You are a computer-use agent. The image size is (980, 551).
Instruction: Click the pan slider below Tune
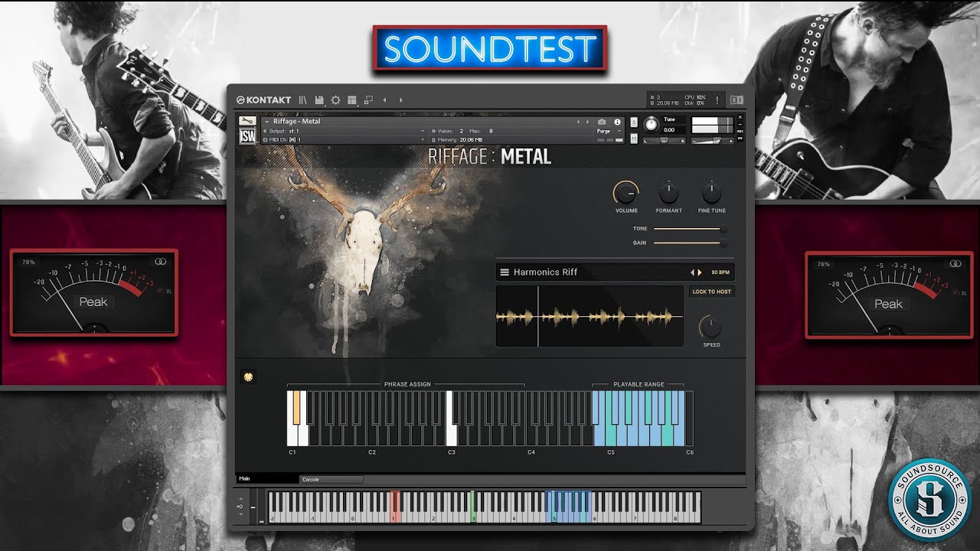pos(664,141)
